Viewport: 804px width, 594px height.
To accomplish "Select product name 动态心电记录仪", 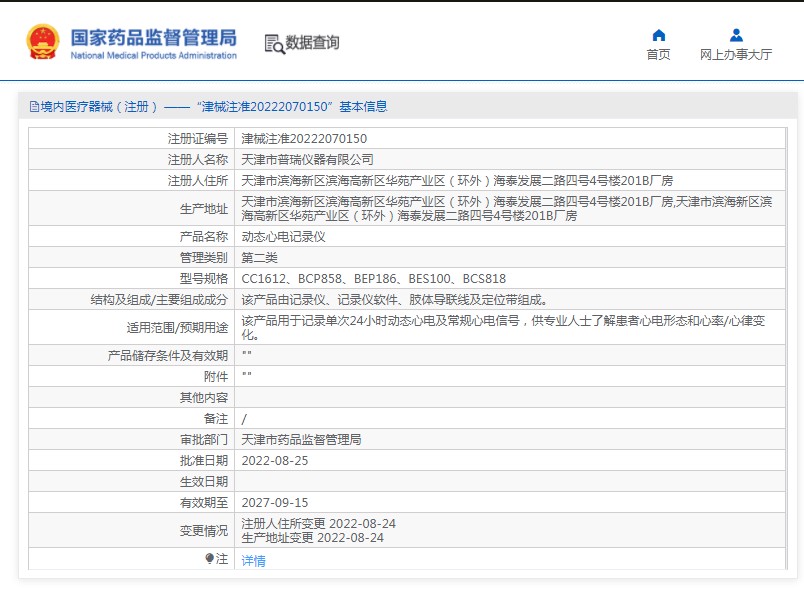I will point(284,236).
